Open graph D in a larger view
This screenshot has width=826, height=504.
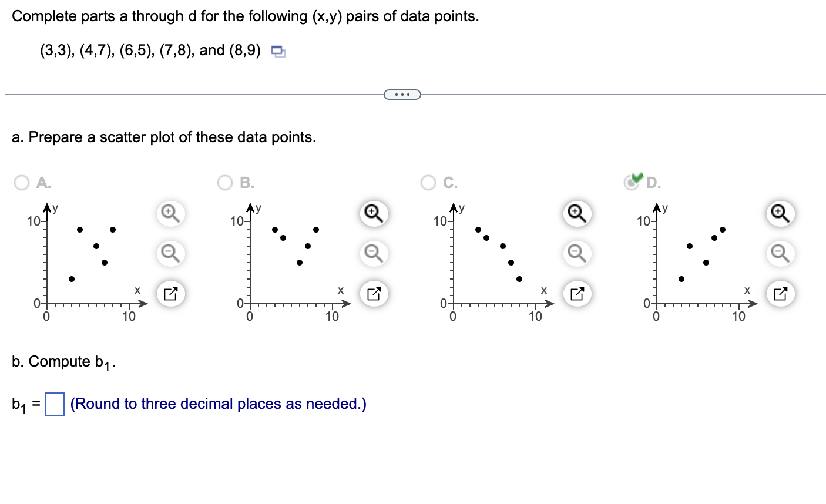click(x=780, y=294)
